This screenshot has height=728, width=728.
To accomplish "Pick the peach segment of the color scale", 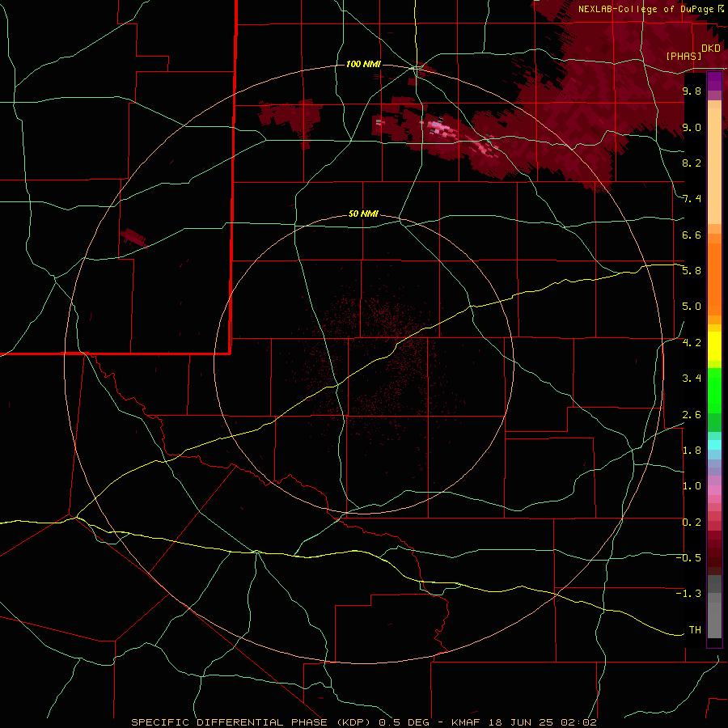I will pos(714,167).
